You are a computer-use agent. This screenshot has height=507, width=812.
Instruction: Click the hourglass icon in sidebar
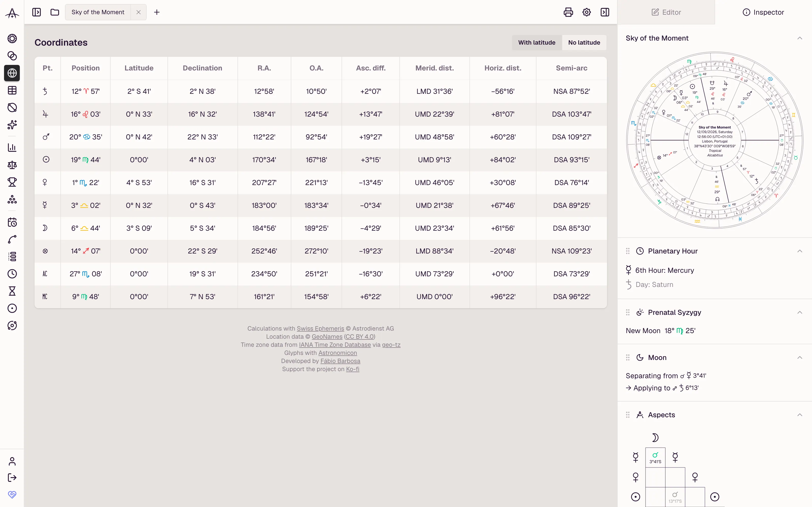pyautogui.click(x=12, y=291)
